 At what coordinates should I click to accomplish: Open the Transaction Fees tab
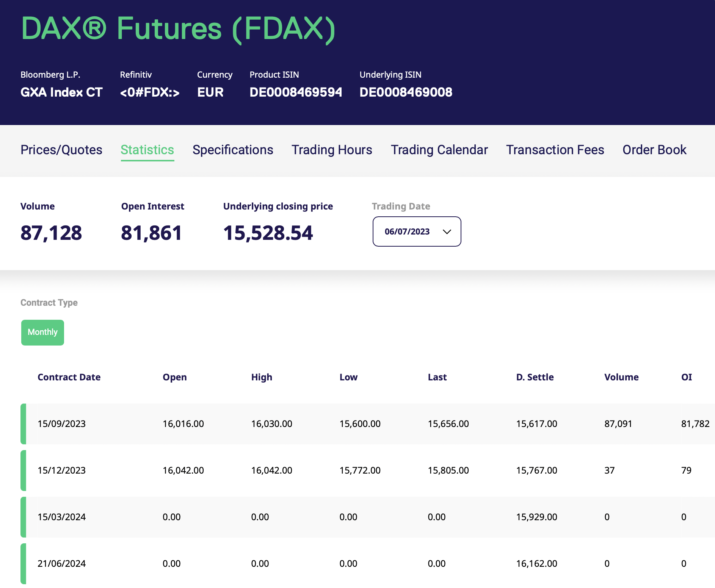point(555,150)
